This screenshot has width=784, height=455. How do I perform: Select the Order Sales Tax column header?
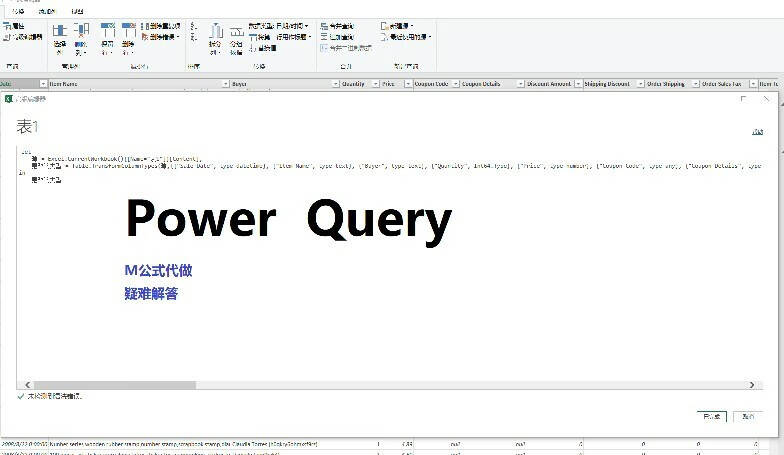[722, 84]
